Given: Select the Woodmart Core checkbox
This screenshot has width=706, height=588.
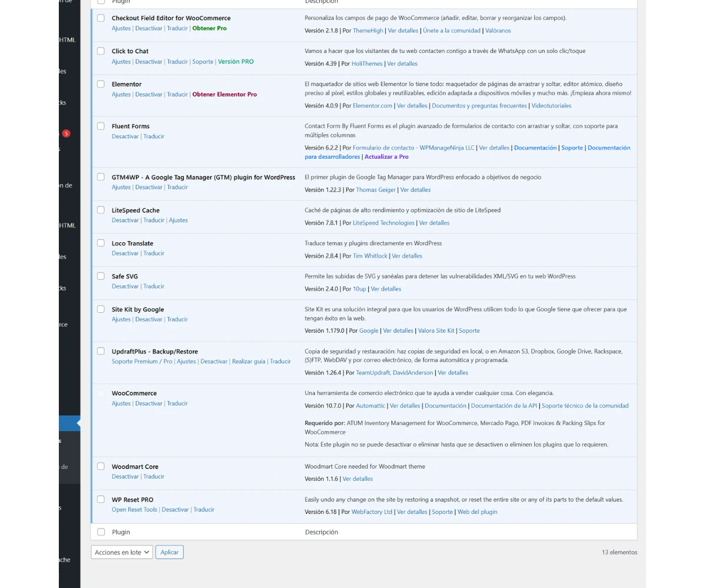Looking at the screenshot, I should pyautogui.click(x=101, y=466).
